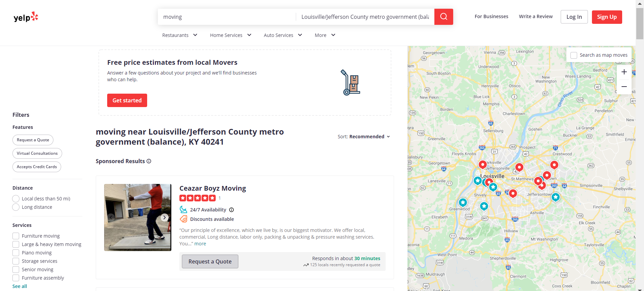Select red pin left of Jeffersonville label
Image resolution: width=644 pixels, height=291 pixels.
482,164
